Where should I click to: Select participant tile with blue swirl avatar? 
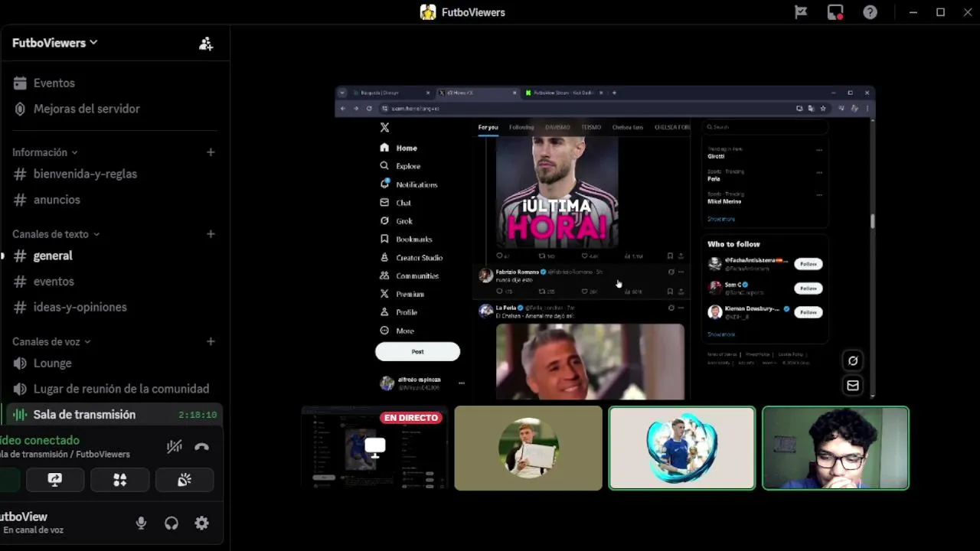[x=681, y=448]
